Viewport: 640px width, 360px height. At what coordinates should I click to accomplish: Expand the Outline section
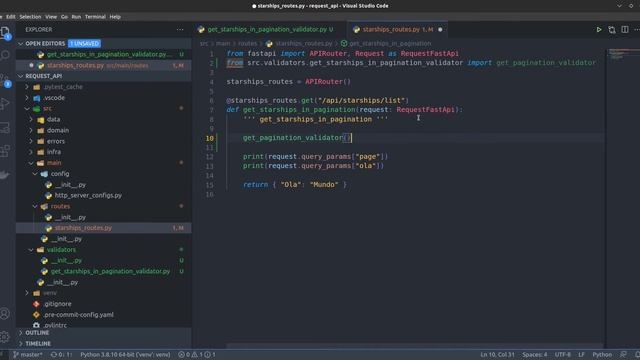pyautogui.click(x=37, y=333)
